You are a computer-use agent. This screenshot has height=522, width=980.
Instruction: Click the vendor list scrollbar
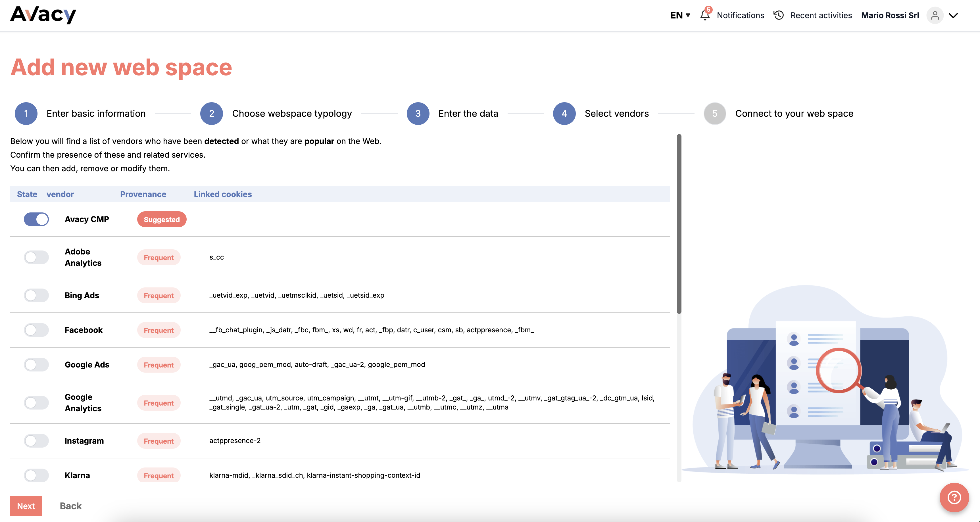click(679, 224)
